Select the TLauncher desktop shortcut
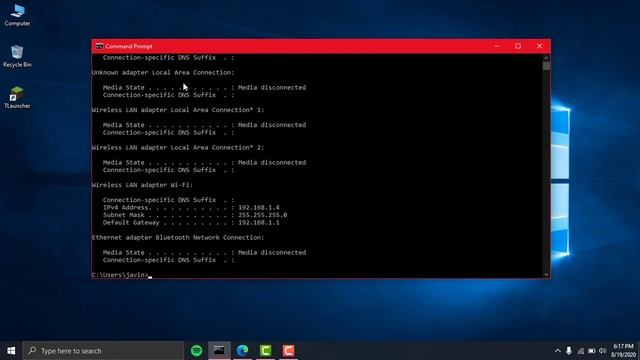 coord(17,98)
